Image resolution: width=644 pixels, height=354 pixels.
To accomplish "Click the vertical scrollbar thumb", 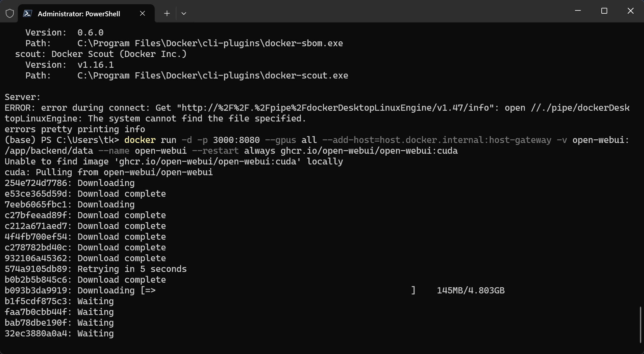I will 640,324.
